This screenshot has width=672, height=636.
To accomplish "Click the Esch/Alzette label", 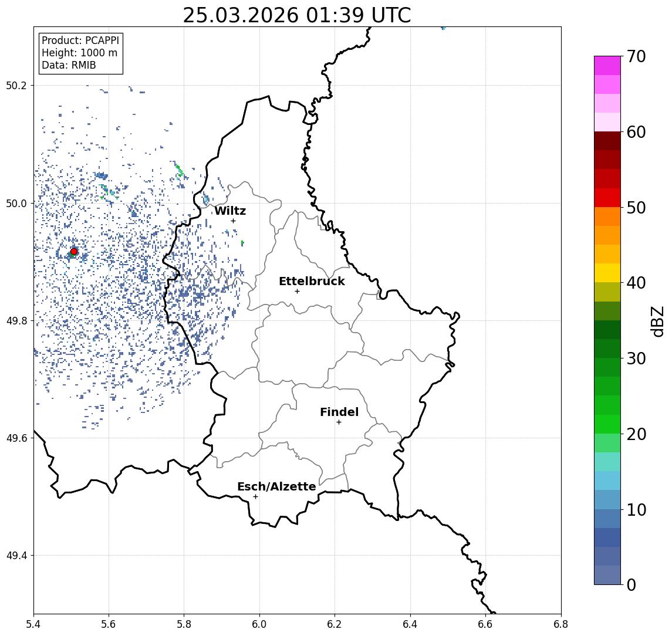I will (x=276, y=486).
